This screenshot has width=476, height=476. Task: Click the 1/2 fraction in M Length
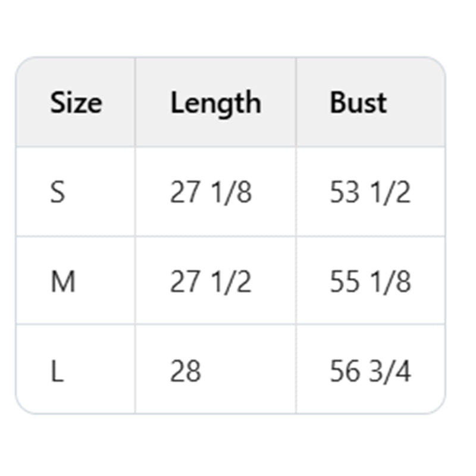(x=233, y=281)
